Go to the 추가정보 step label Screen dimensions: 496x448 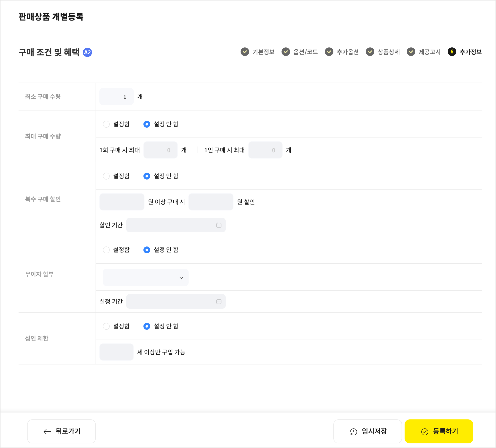click(470, 52)
